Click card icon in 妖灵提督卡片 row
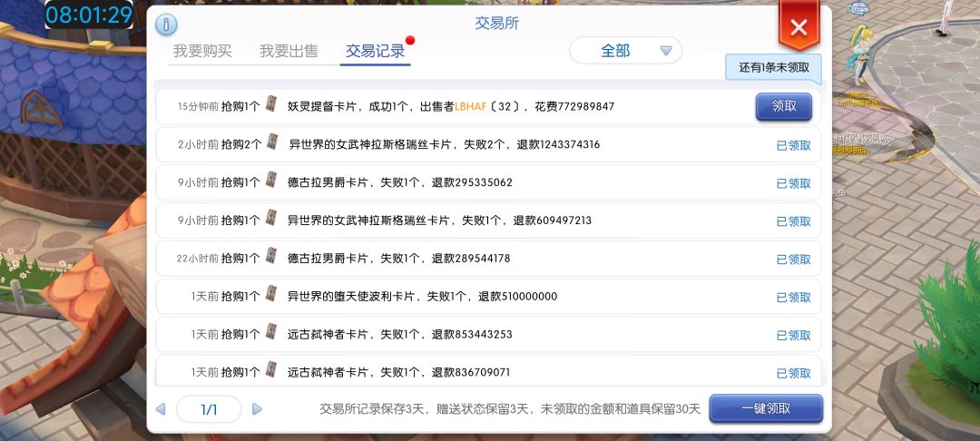This screenshot has width=980, height=441. click(x=271, y=104)
